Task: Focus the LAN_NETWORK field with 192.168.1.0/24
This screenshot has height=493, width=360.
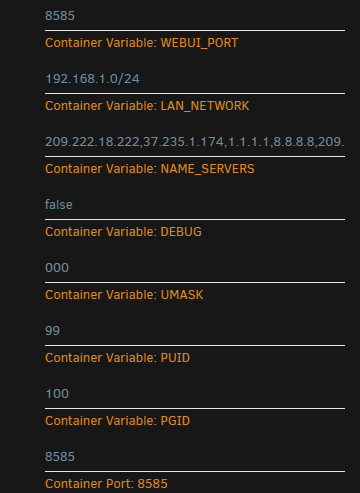Action: 195,79
